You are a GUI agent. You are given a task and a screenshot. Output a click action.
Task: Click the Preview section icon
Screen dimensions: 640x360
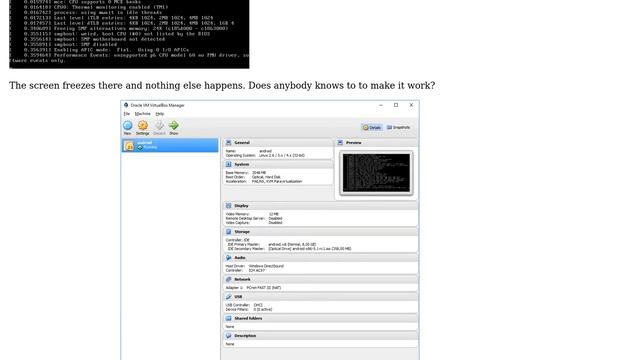340,142
